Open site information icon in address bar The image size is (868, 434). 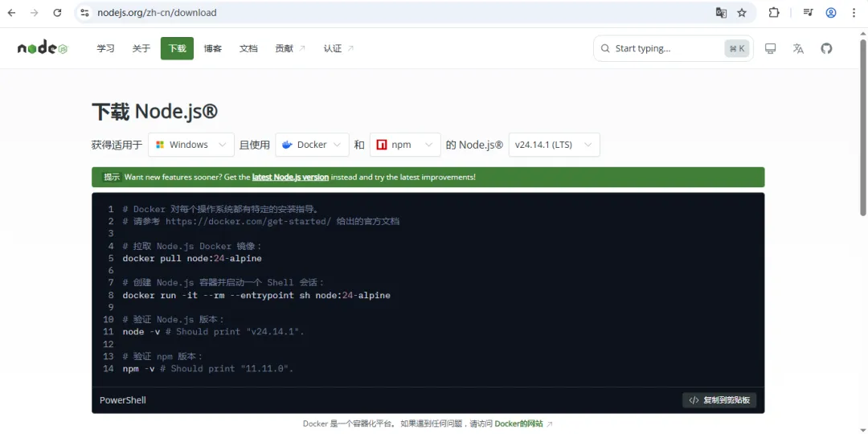(x=84, y=13)
